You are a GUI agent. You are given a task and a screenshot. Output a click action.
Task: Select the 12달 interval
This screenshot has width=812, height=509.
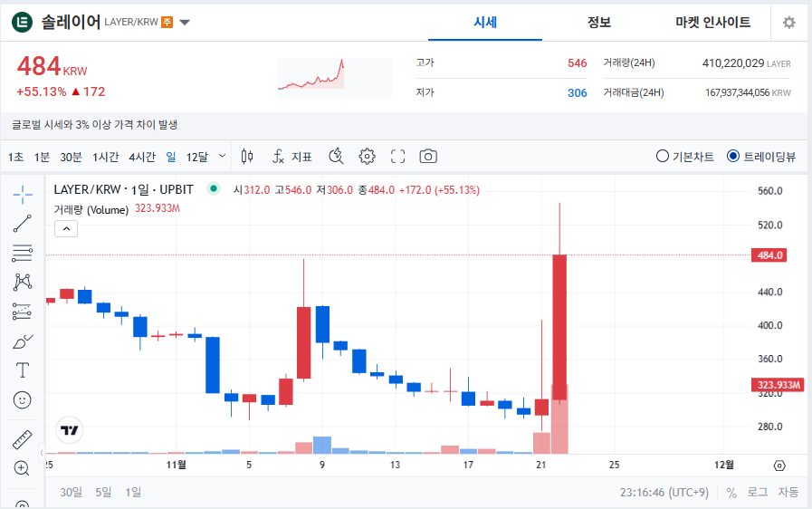click(196, 157)
